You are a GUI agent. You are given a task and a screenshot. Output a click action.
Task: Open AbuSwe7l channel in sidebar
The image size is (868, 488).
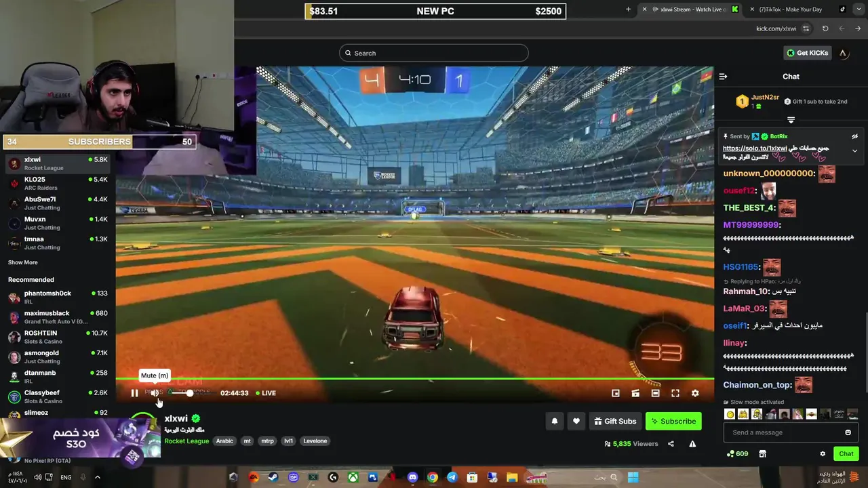[58, 203]
